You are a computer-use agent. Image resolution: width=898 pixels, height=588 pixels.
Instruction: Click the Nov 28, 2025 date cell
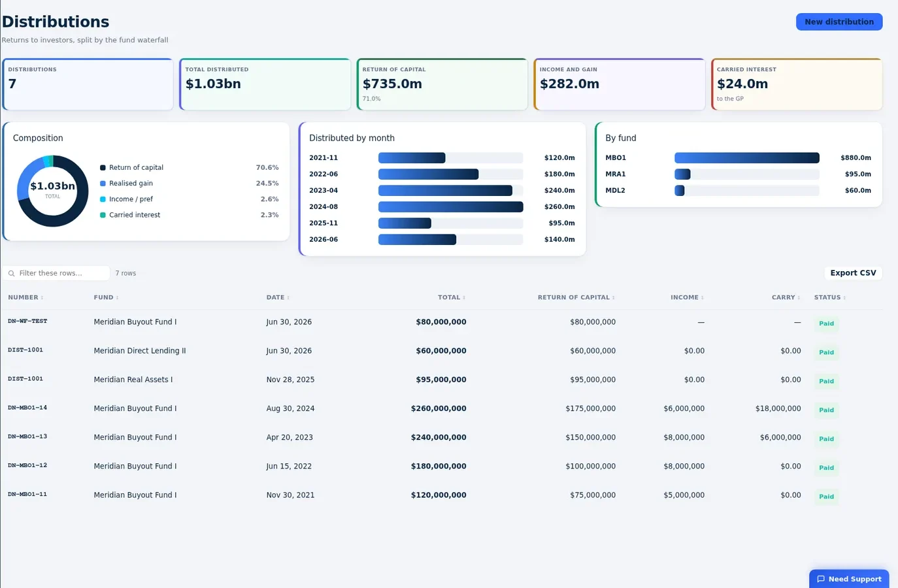tap(290, 380)
